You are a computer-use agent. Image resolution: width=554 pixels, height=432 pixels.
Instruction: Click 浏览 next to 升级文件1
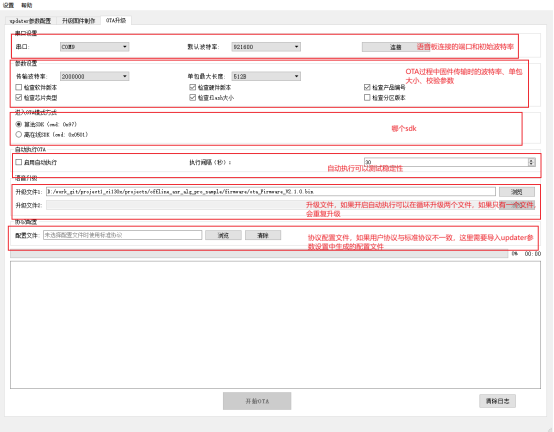point(517,192)
